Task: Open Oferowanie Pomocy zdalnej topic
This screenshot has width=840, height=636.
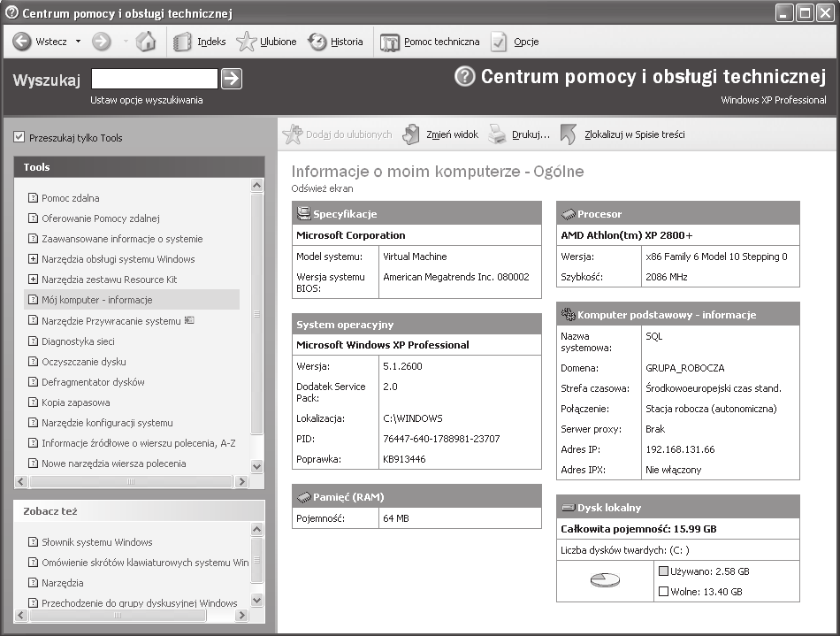Action: click(x=101, y=218)
